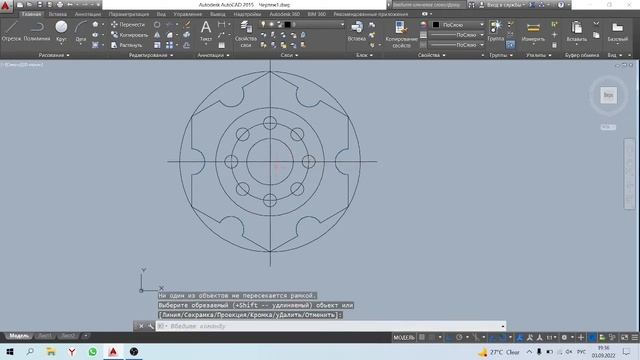The image size is (640, 360).
Task: Switch to the Вид ribbon tab
Action: click(x=161, y=14)
